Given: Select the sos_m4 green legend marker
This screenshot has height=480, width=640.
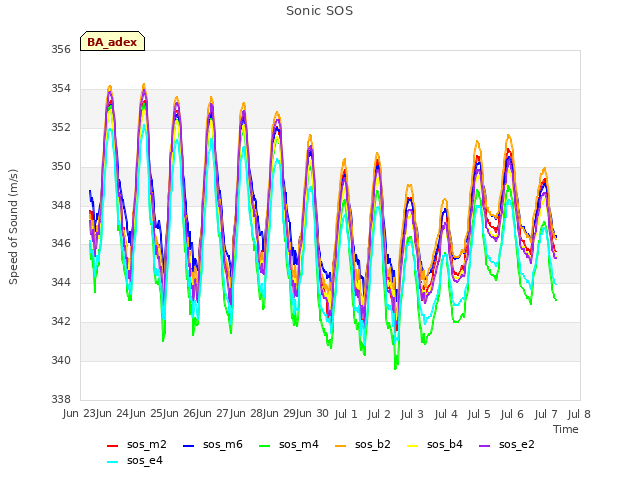Looking at the screenshot, I should pyautogui.click(x=264, y=446).
